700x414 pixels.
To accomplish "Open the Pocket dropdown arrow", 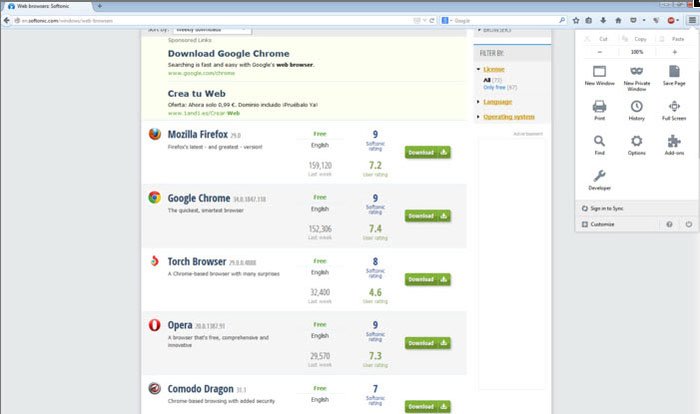I will click(644, 20).
